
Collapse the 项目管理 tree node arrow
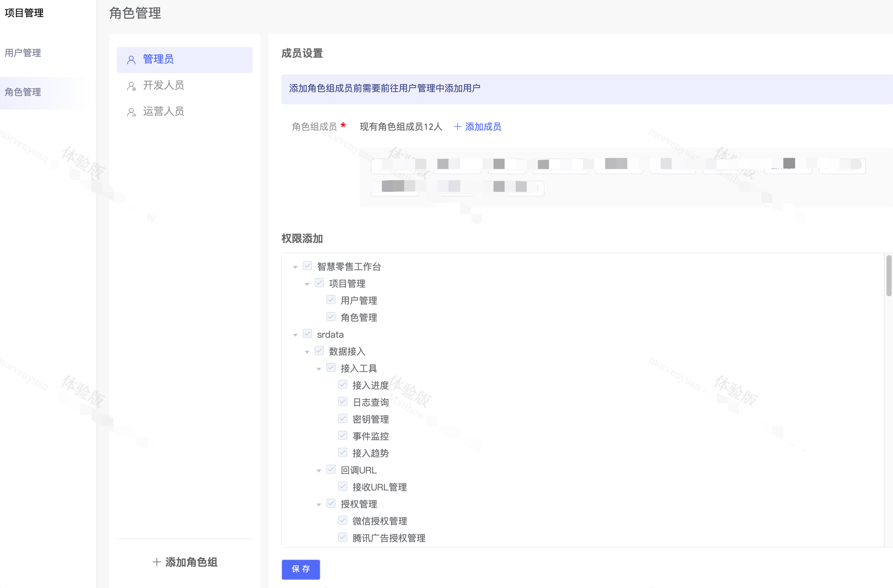[307, 284]
